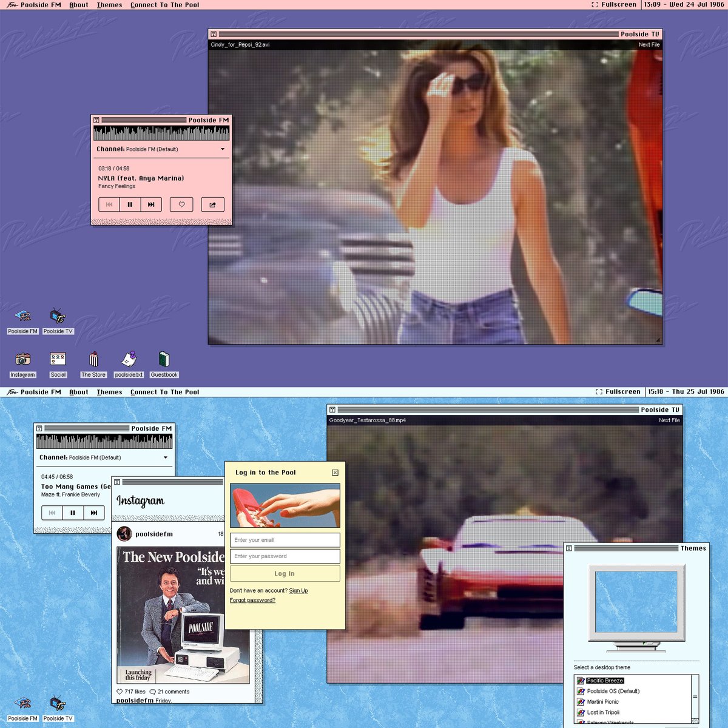Screen dimensions: 728x728
Task: Select Martini Picnic in the theme list
Action: [x=602, y=702]
